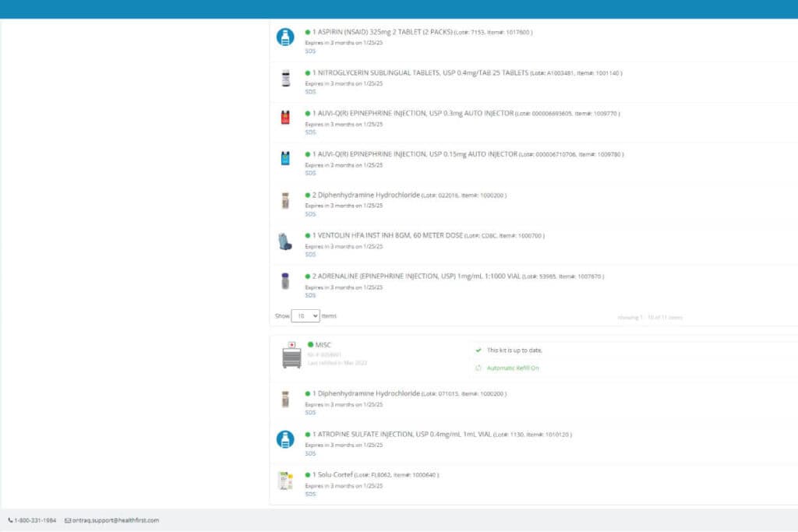Select the '1 ASPIRIN (NSAID) 325mg' item title
Viewport: 798px width, 532px height.
(x=382, y=32)
